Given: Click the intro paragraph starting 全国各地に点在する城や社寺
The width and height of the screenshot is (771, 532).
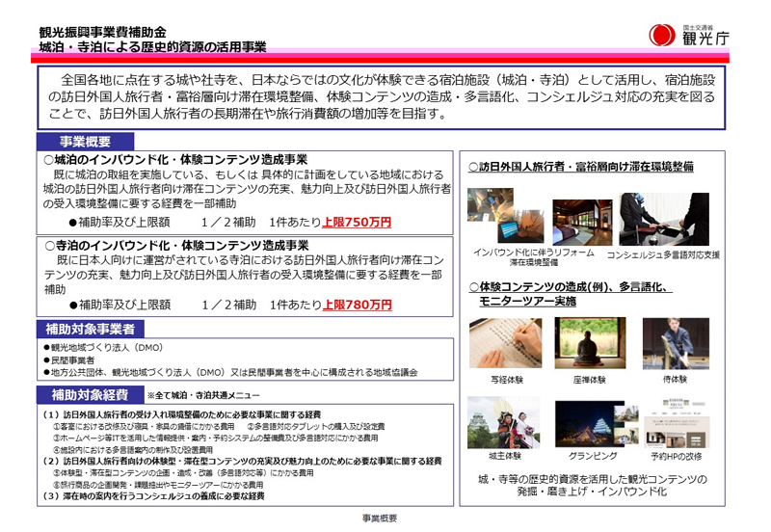Looking at the screenshot, I should tap(382, 97).
